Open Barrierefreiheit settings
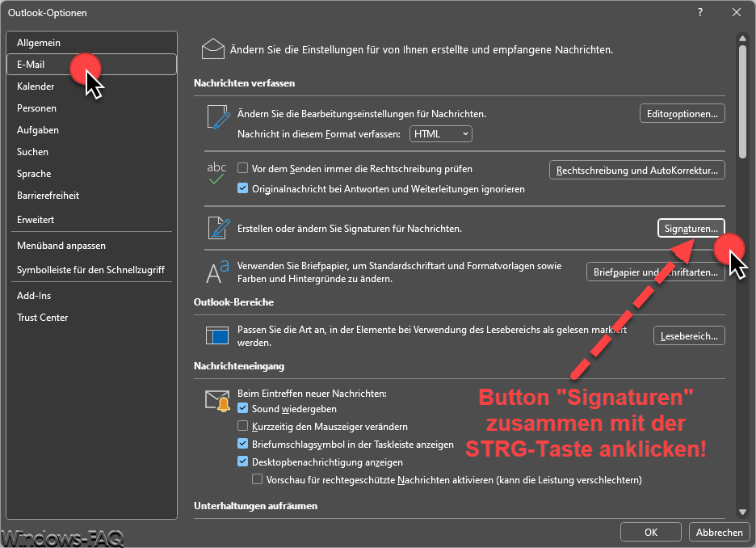This screenshot has width=756, height=548. (91, 196)
